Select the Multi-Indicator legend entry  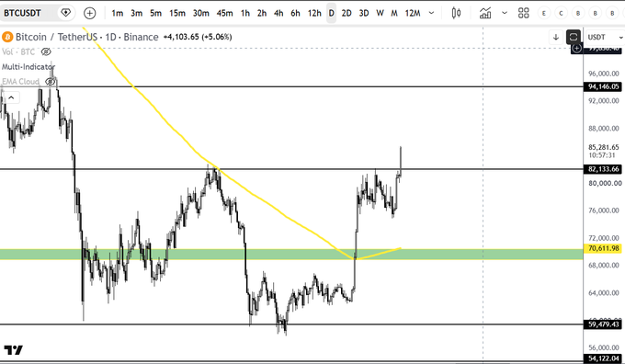click(28, 66)
